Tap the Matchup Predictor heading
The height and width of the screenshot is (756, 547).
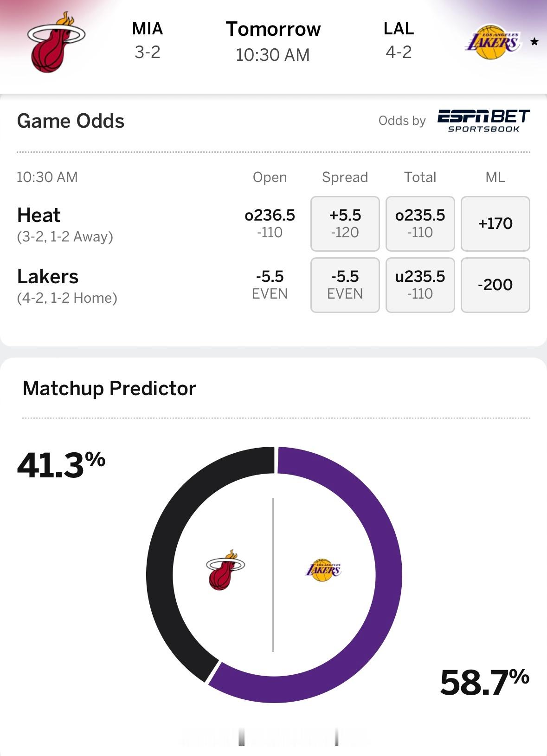pos(109,388)
